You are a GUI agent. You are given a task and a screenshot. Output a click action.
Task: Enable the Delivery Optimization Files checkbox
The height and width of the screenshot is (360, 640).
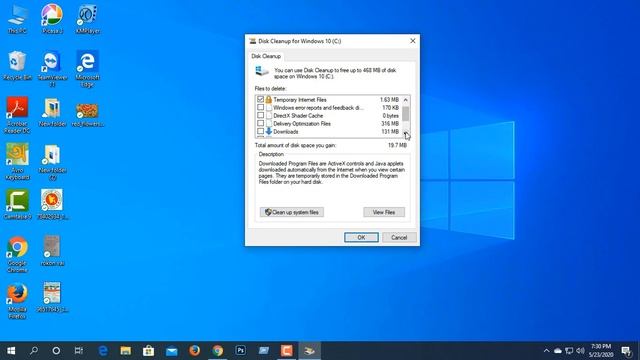[260, 123]
